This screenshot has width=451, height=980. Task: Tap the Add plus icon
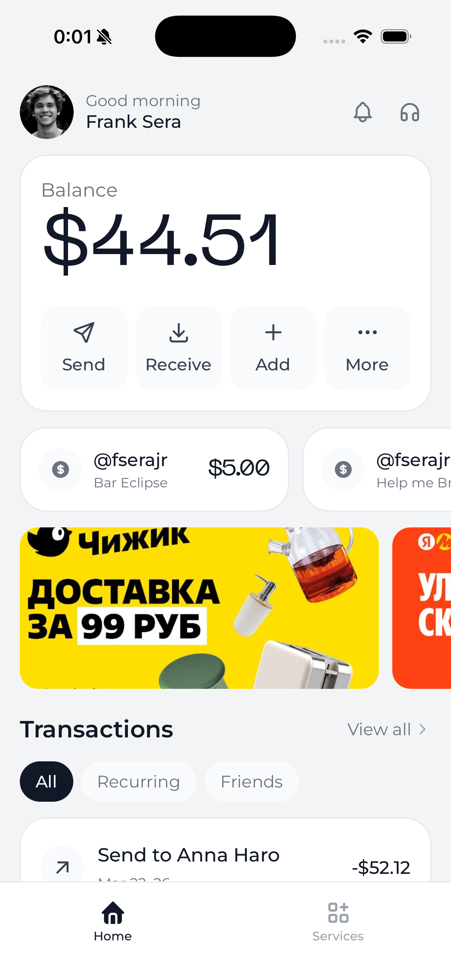(273, 332)
